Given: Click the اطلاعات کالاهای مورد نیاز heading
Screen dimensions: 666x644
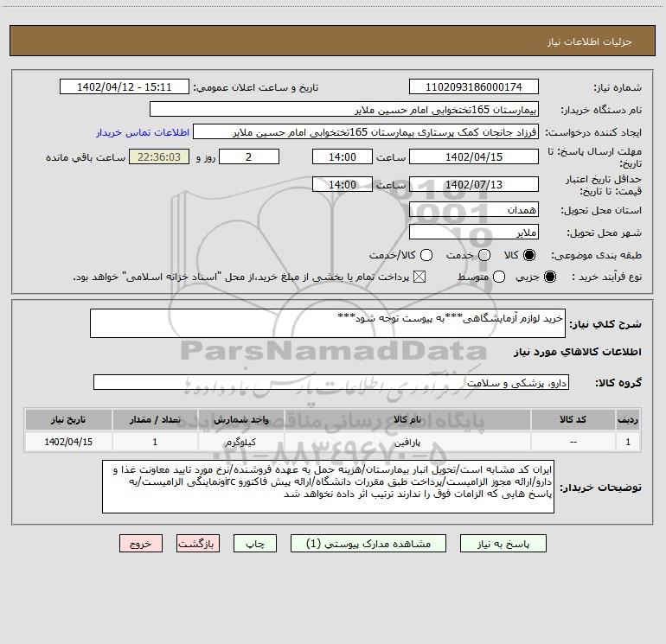Looking at the screenshot, I should point(578,352).
